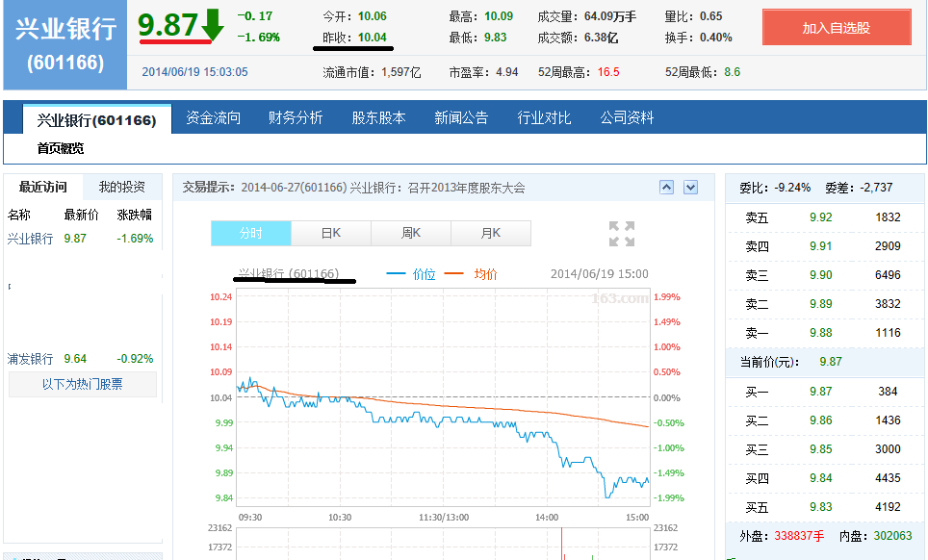Switch to 我的投资 panel tab
This screenshot has width=928, height=560.
(x=122, y=187)
